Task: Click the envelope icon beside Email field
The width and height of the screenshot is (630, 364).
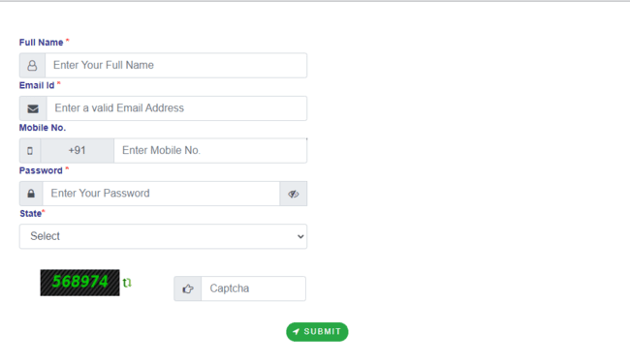Action: point(33,108)
